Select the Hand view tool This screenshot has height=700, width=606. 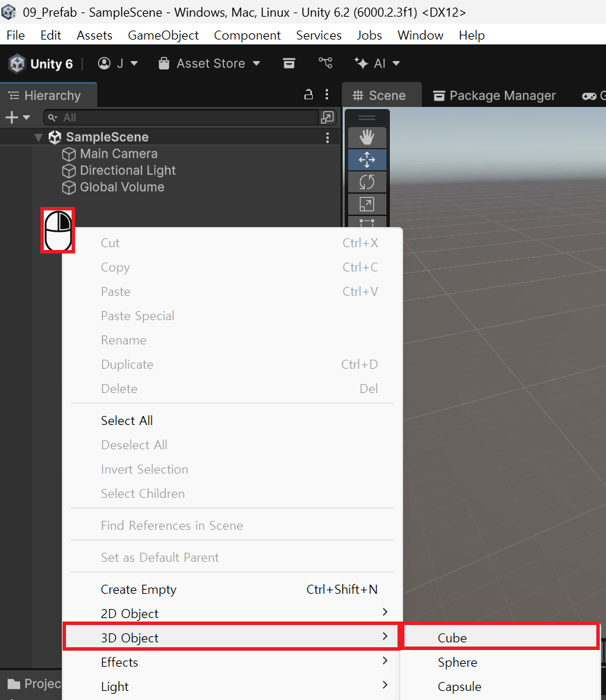click(x=367, y=137)
